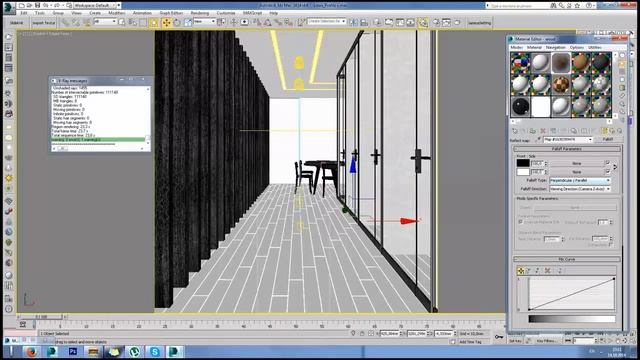Click the timeline frame slider handle
The width and height of the screenshot is (640, 360).
[41, 317]
